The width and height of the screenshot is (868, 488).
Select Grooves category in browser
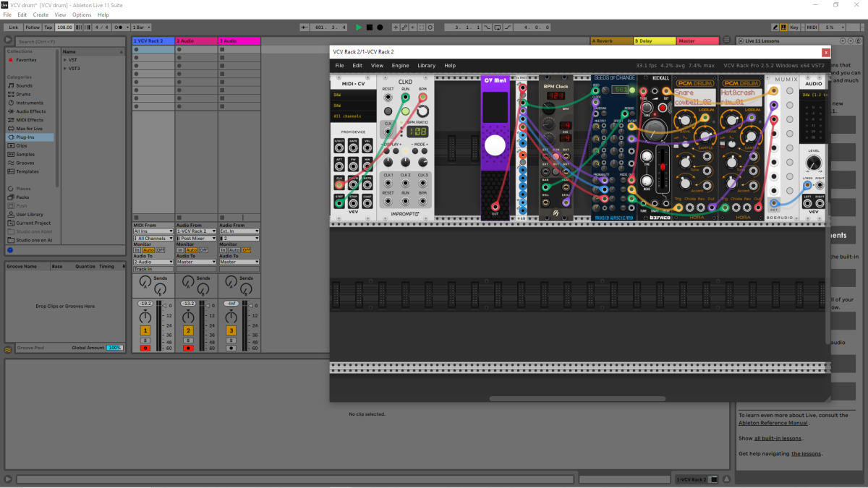tap(25, 163)
